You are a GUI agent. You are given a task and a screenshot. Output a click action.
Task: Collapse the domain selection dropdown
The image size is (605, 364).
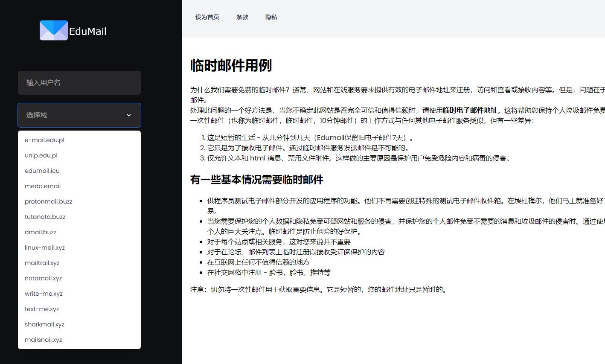tap(79, 115)
